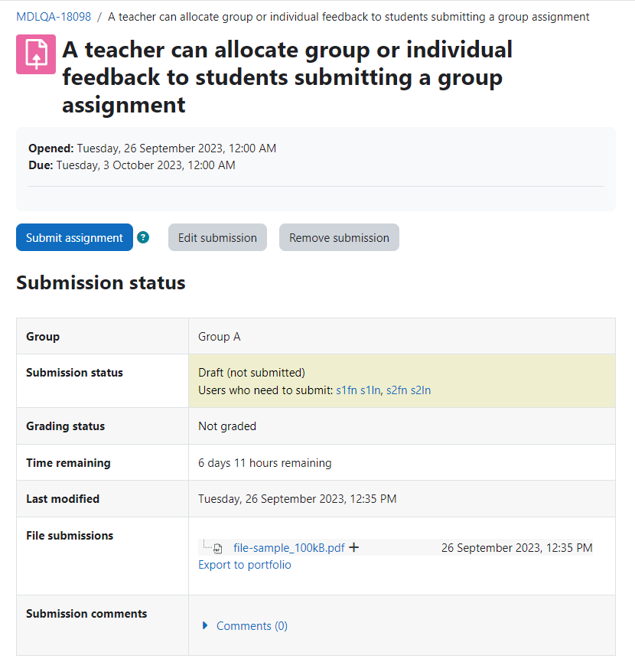
Task: Open the MDLQA-18098 breadcrumb link
Action: (54, 17)
